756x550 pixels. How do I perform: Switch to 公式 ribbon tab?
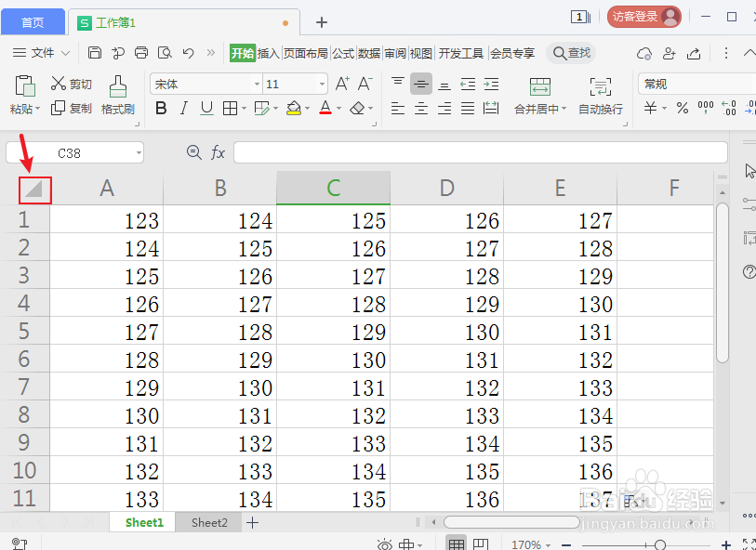pyautogui.click(x=343, y=53)
